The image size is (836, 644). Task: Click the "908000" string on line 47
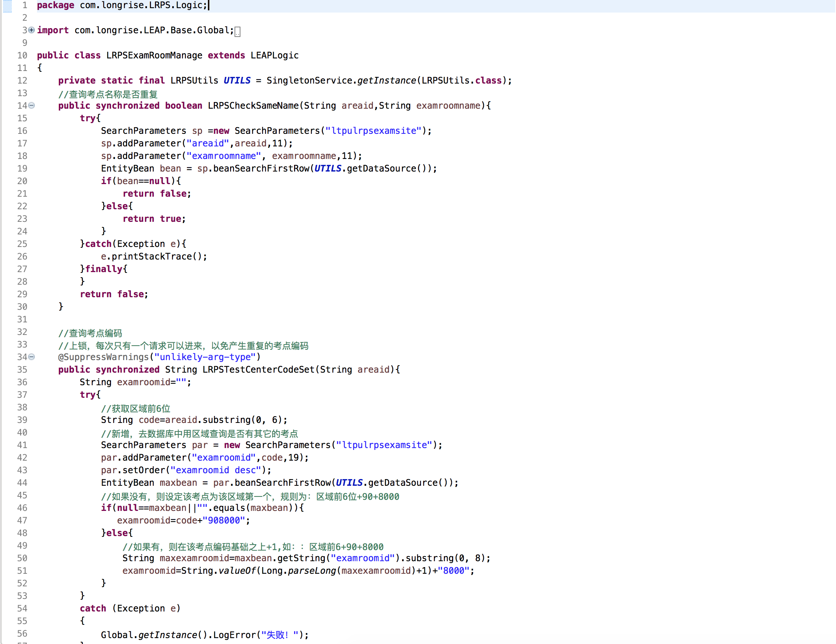pos(224,521)
